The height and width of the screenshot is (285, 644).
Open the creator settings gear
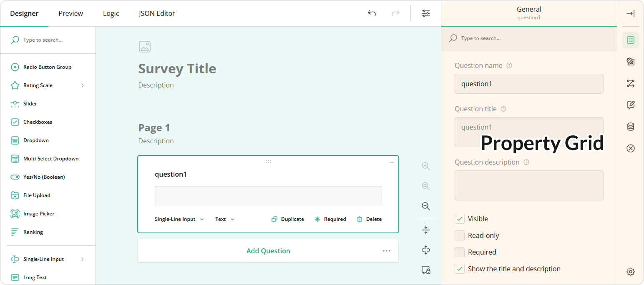pos(631,271)
